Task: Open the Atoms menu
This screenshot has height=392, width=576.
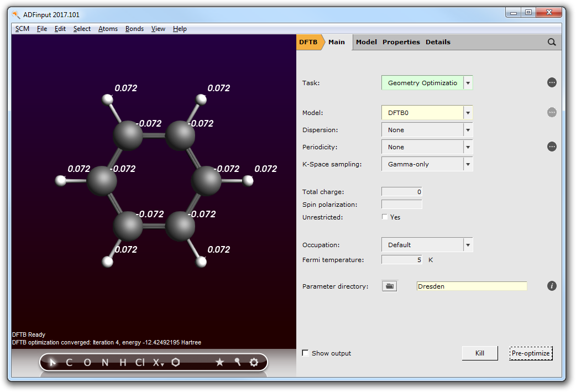Action: tap(108, 29)
